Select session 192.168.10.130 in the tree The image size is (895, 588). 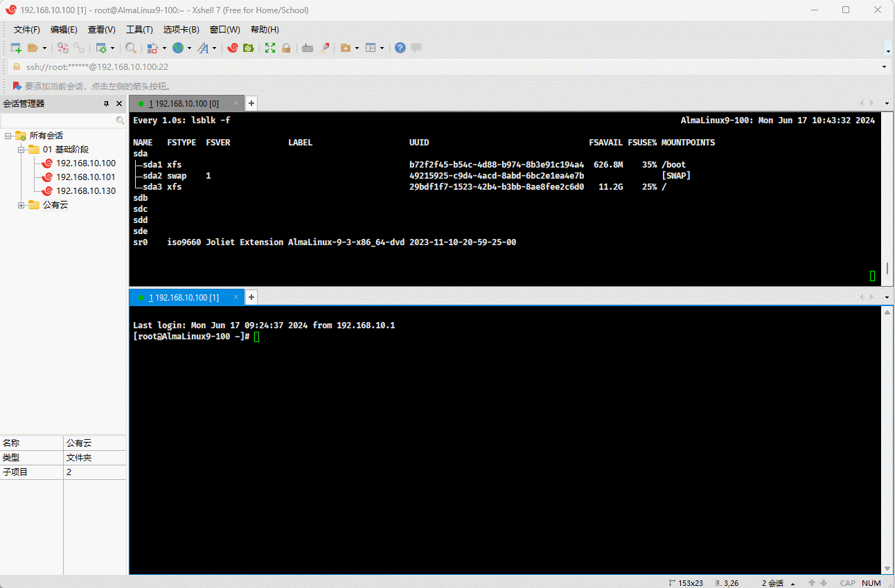(x=86, y=191)
